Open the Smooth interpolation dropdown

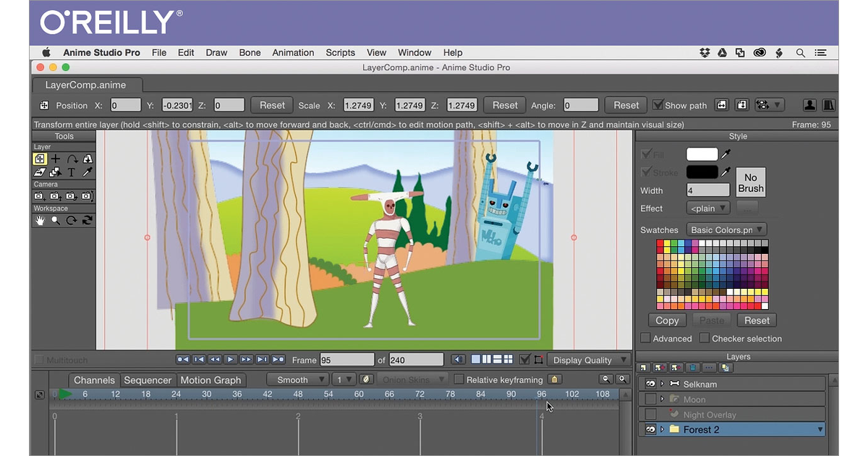point(299,379)
